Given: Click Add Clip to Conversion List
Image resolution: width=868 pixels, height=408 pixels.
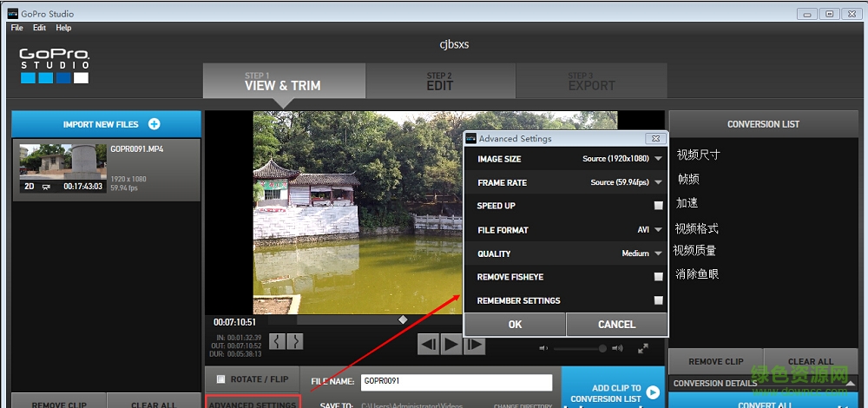Looking at the screenshot, I should coord(613,387).
